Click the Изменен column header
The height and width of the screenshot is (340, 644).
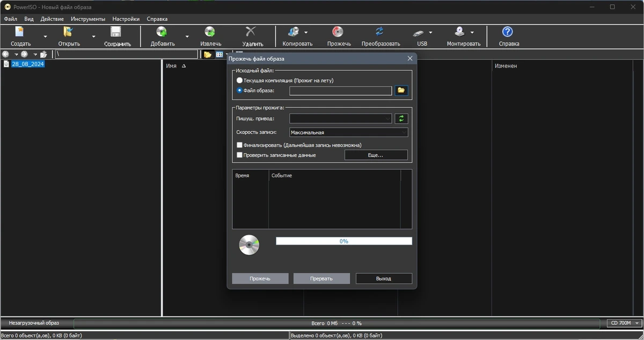coord(506,66)
